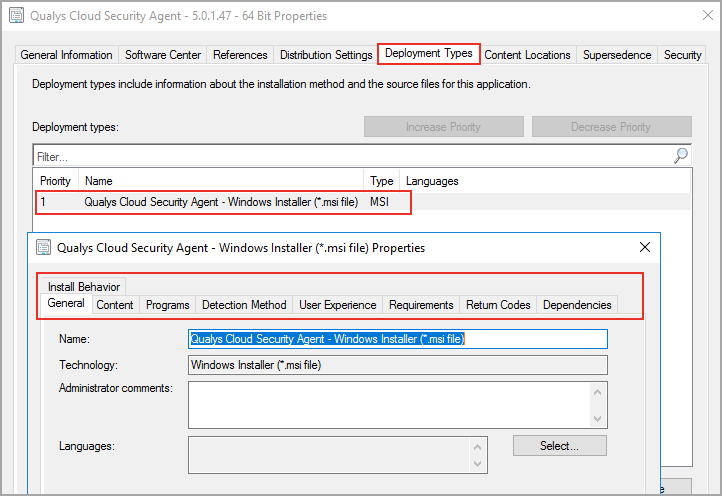The image size is (722, 496).
Task: Select the General tab in inner dialog
Action: (66, 303)
